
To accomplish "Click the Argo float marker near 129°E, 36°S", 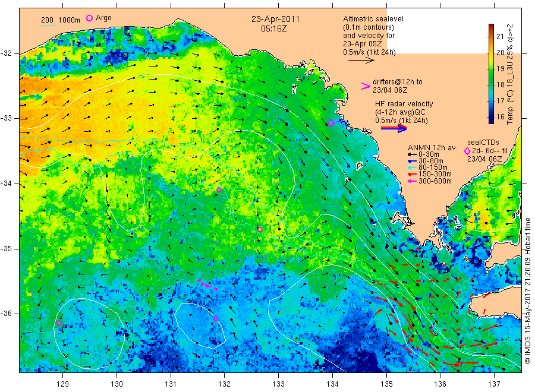I will (x=59, y=323).
